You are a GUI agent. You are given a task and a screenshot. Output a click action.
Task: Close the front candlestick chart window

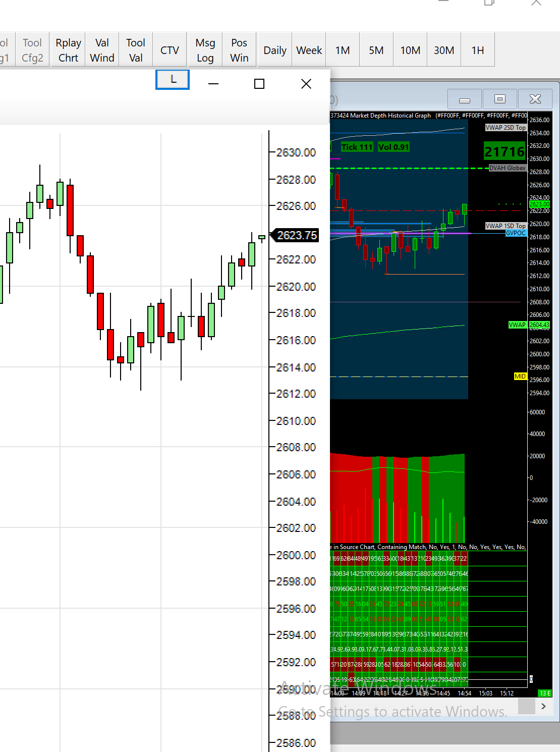coord(306,84)
